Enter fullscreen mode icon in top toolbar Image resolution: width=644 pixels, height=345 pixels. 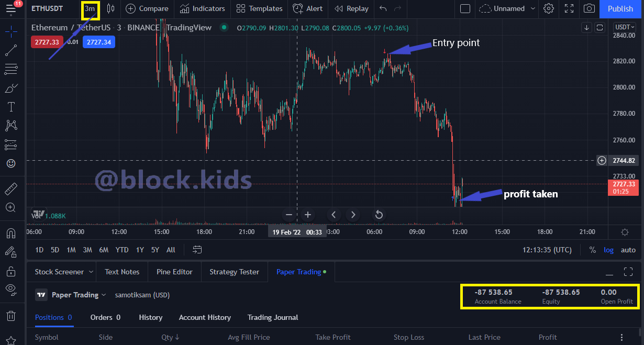[x=569, y=8]
